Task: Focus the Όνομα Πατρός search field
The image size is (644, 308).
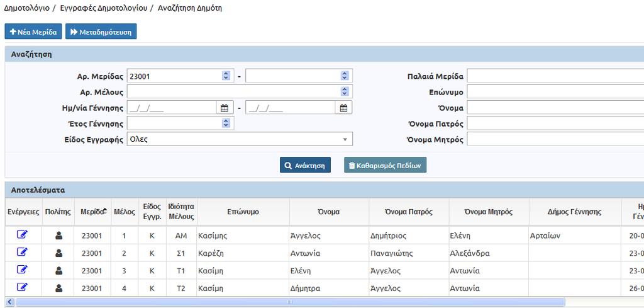Action: pyautogui.click(x=555, y=123)
